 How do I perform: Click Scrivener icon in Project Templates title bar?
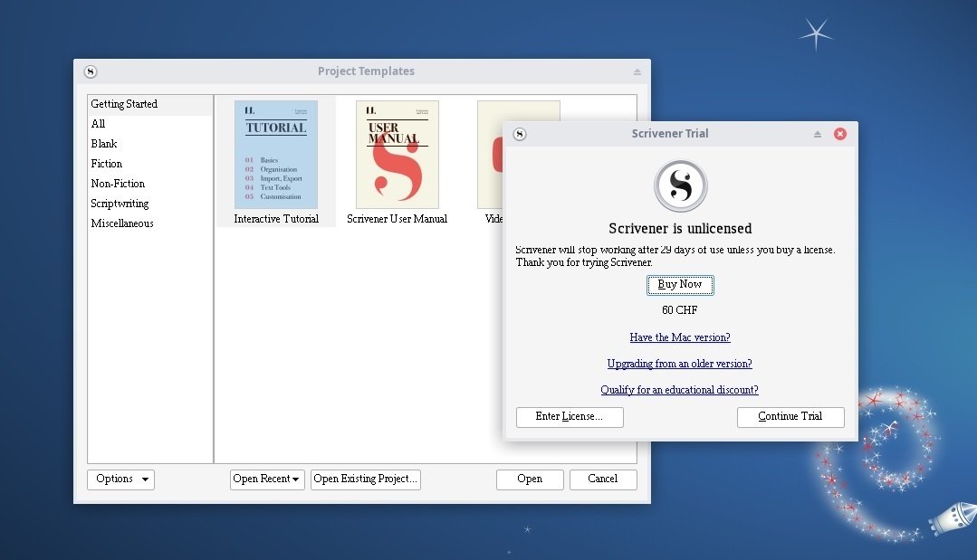pos(91,72)
